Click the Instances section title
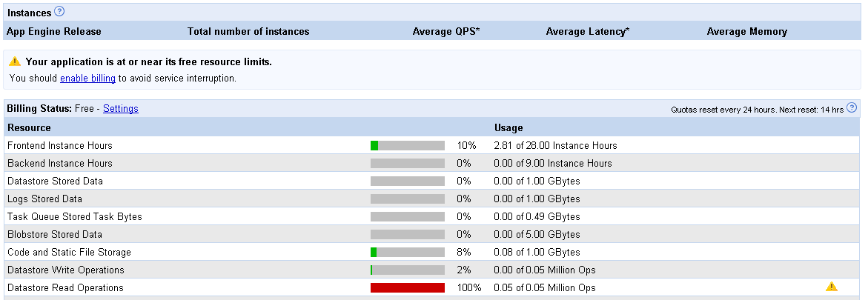868x300 pixels. click(30, 12)
